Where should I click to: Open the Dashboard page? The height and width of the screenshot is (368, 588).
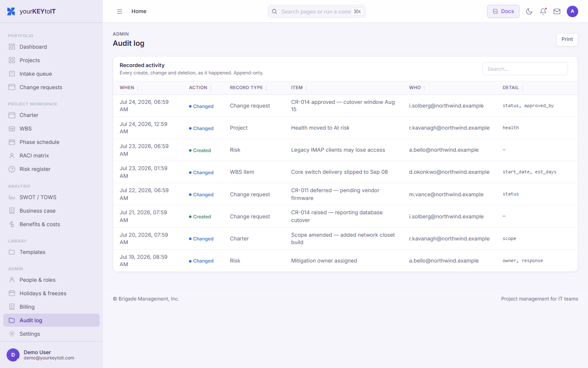point(51,47)
